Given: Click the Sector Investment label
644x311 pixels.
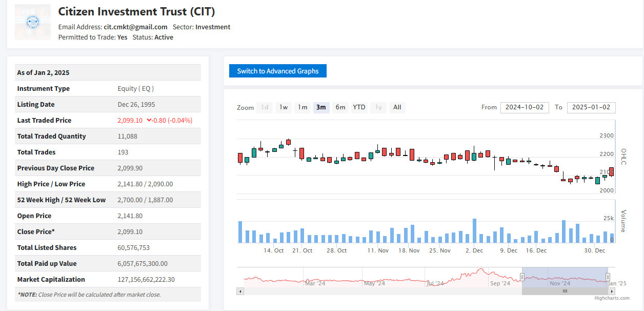Looking at the screenshot, I should click(x=202, y=27).
